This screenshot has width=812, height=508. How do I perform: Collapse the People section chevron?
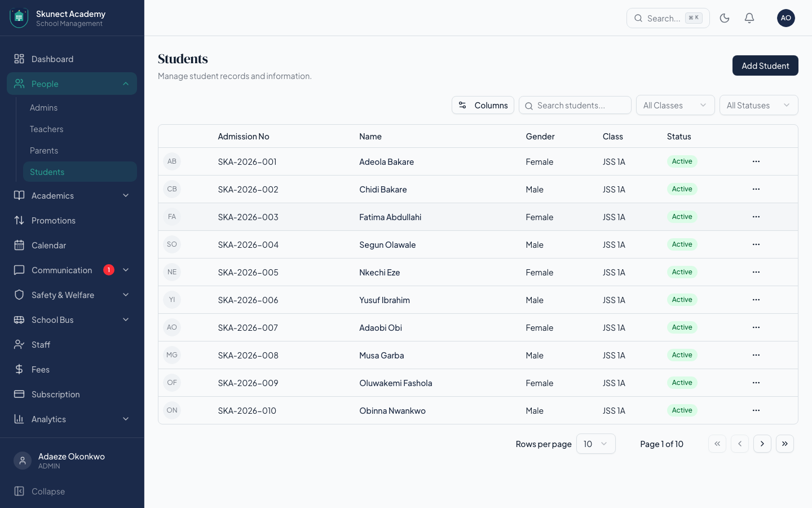(x=126, y=84)
